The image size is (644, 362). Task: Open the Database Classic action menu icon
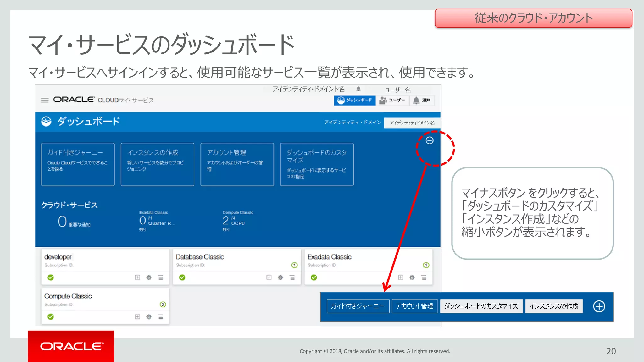(292, 277)
